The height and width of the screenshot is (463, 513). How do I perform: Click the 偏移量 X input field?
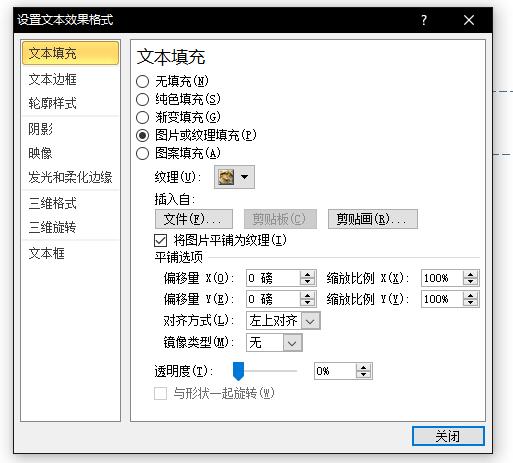273,278
